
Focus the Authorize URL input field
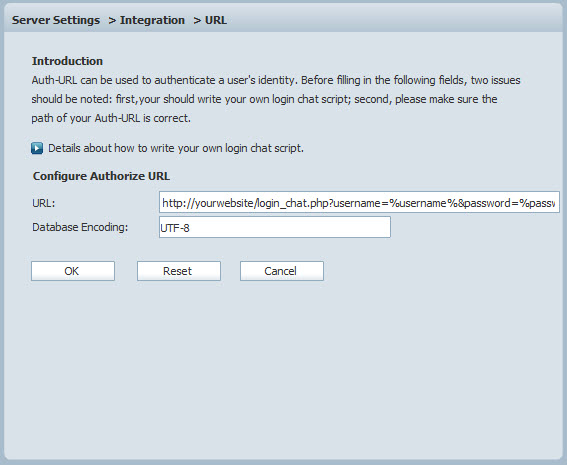click(x=359, y=202)
